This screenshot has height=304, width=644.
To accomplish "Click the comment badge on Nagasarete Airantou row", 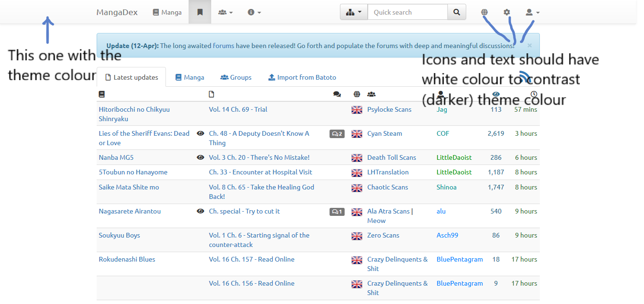I will [x=337, y=212].
